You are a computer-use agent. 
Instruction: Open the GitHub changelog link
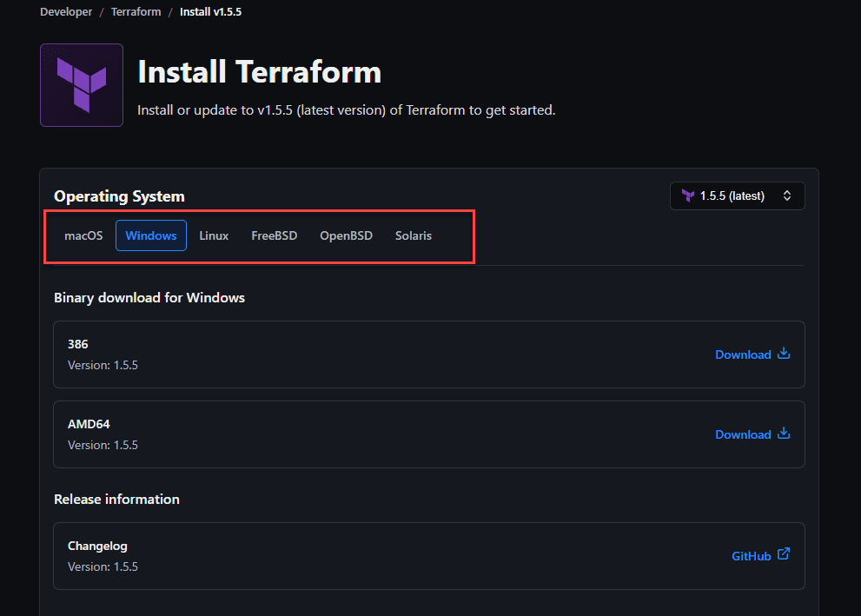coord(752,556)
